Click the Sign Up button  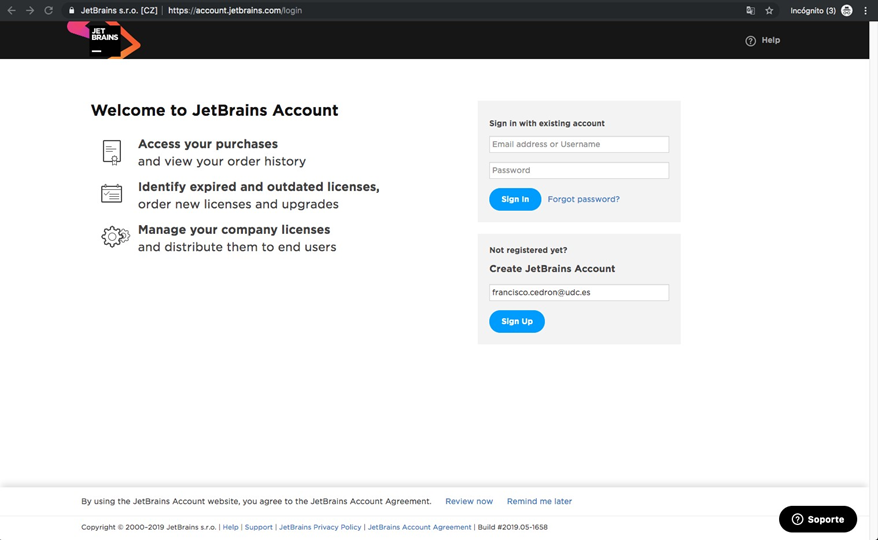coord(517,322)
